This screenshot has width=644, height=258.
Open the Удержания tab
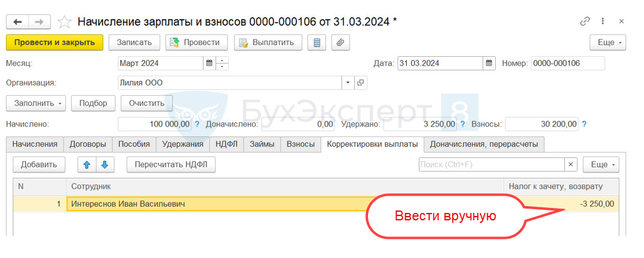tap(183, 144)
